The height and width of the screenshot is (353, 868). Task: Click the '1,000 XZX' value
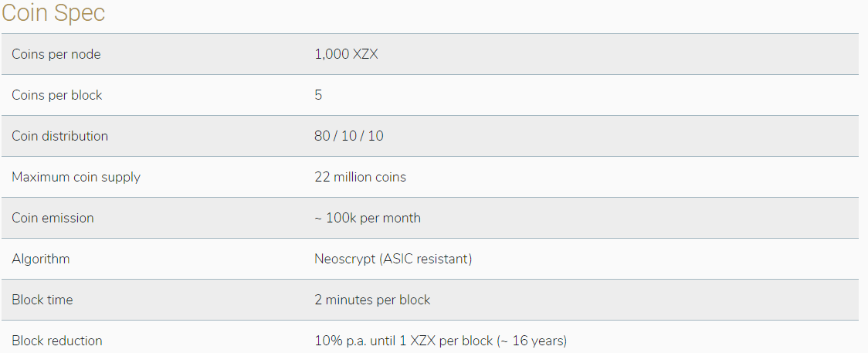[346, 54]
